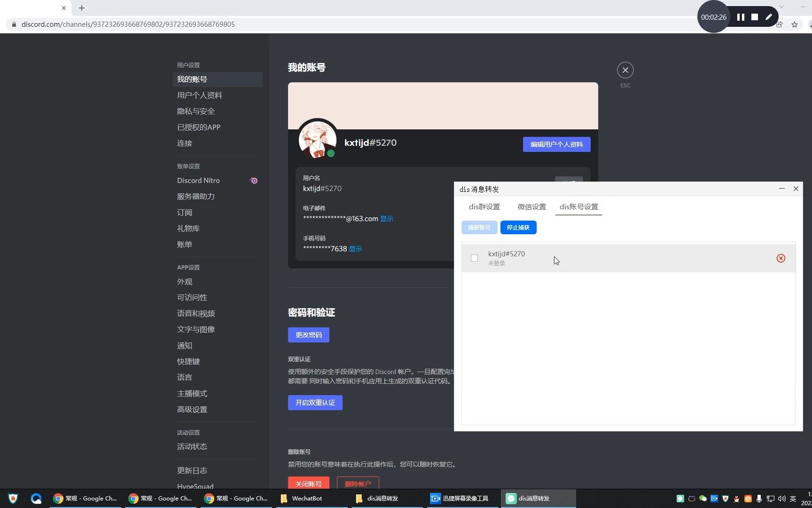Check the kxtijd#5270 account checkbox
The height and width of the screenshot is (508, 812).
474,258
